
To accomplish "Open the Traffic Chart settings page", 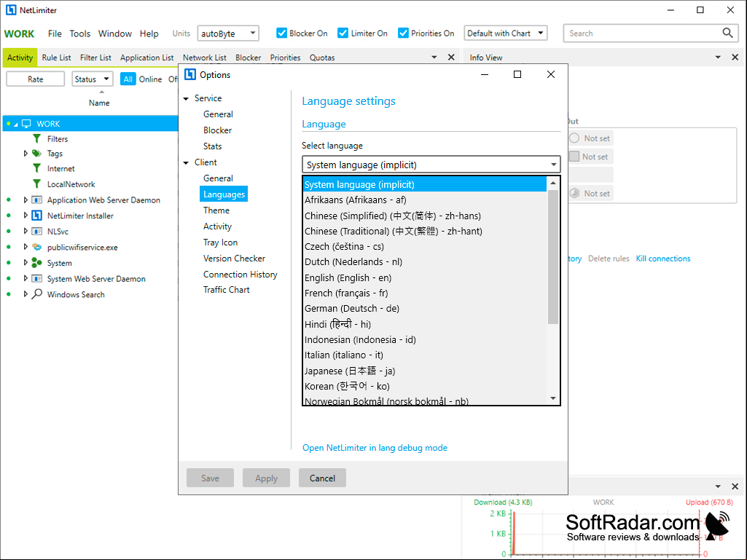I will pos(227,290).
